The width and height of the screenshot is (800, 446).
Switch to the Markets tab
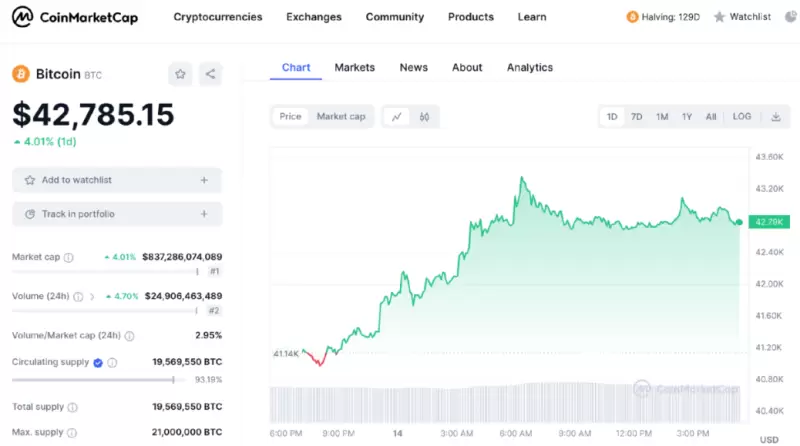tap(355, 67)
